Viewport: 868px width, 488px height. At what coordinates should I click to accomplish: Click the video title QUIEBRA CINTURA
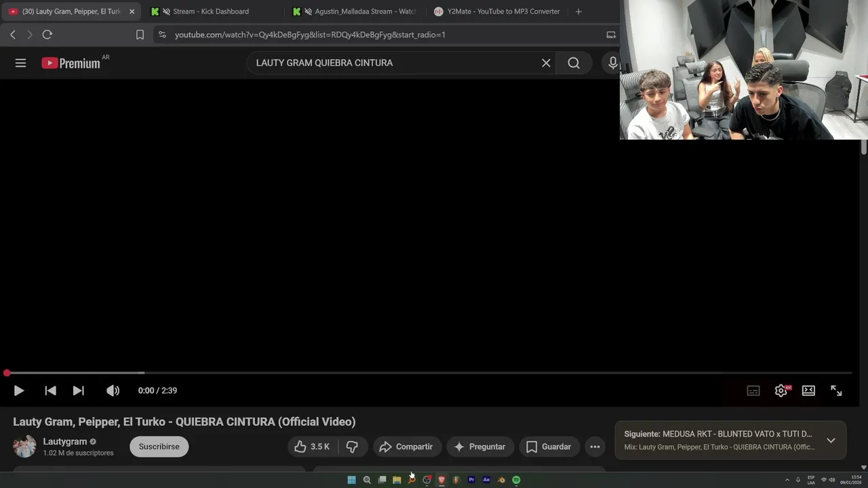184,422
